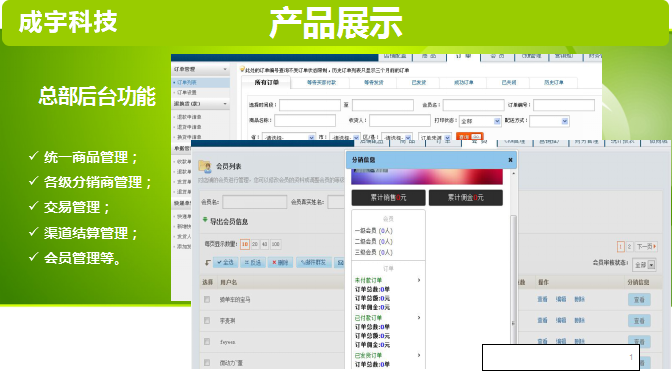Open the 等待买家付款 tab
The width and height of the screenshot is (672, 378).
point(321,82)
